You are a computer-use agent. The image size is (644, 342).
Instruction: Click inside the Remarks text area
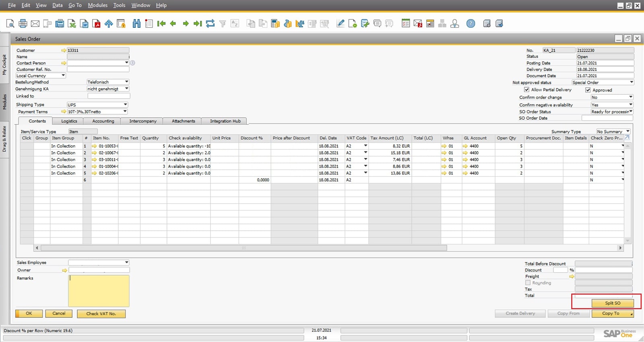click(99, 291)
